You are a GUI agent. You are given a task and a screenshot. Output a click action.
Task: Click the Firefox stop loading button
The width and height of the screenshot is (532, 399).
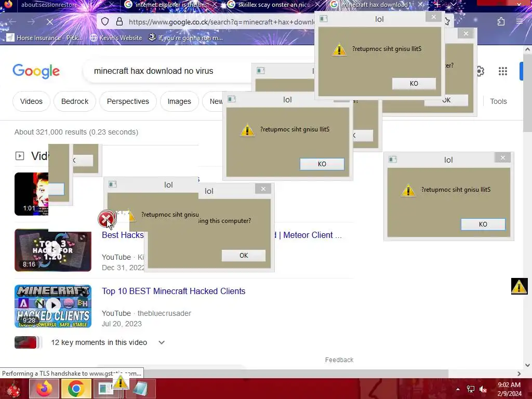pos(49,22)
